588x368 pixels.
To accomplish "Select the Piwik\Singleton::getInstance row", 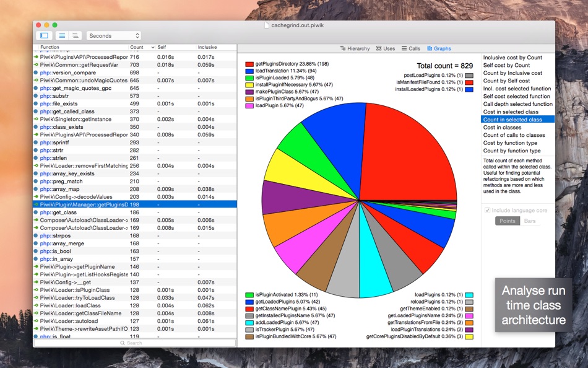I will click(x=135, y=119).
